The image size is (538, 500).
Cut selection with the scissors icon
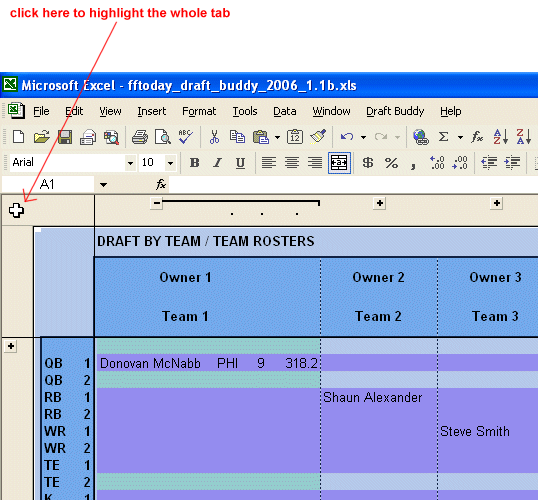pyautogui.click(x=214, y=137)
